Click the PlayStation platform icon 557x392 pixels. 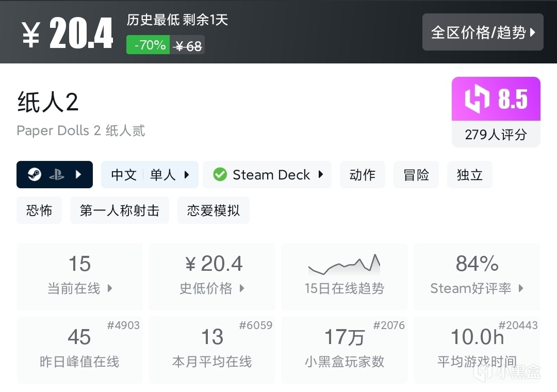[x=57, y=175]
